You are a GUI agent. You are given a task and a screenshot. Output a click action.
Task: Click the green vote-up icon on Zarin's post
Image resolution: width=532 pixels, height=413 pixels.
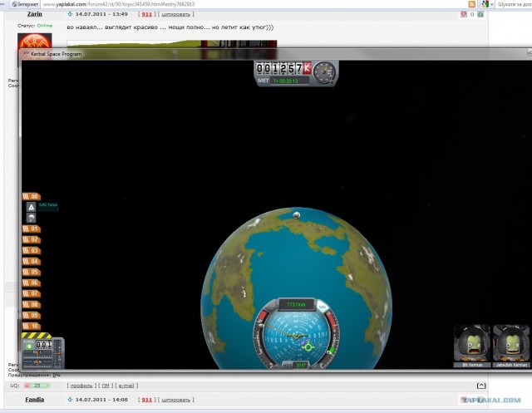480,14
